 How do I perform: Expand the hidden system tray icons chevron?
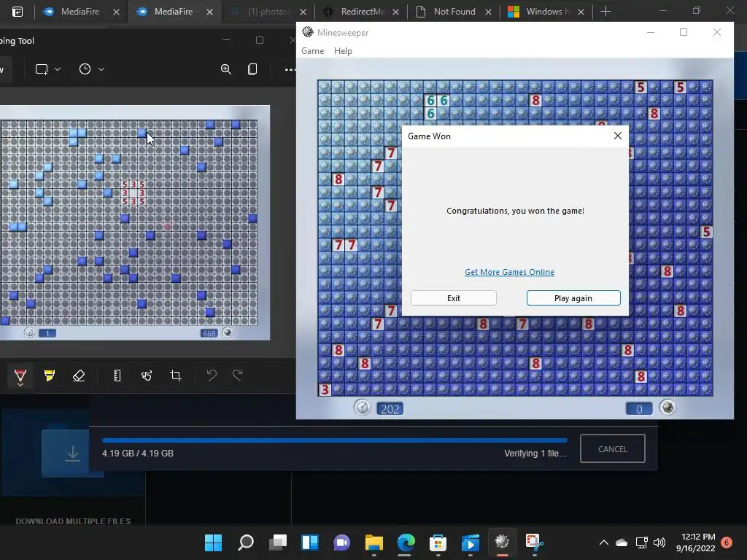(603, 542)
